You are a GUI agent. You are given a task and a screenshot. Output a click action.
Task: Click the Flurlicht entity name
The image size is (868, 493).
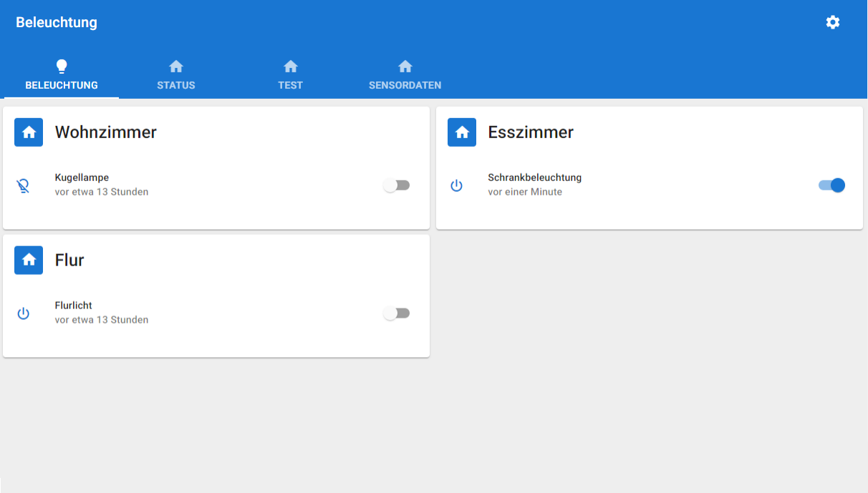click(74, 306)
